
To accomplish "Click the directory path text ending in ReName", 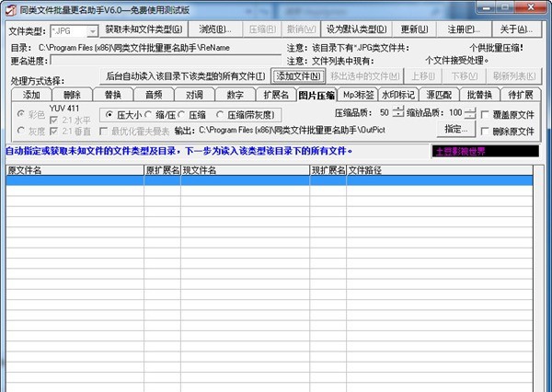I will tap(134, 48).
